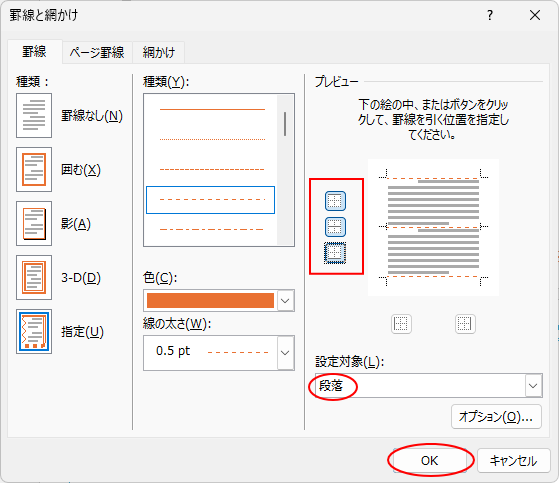Toggle the bottom border button in preview
The height and width of the screenshot is (483, 559).
point(335,253)
